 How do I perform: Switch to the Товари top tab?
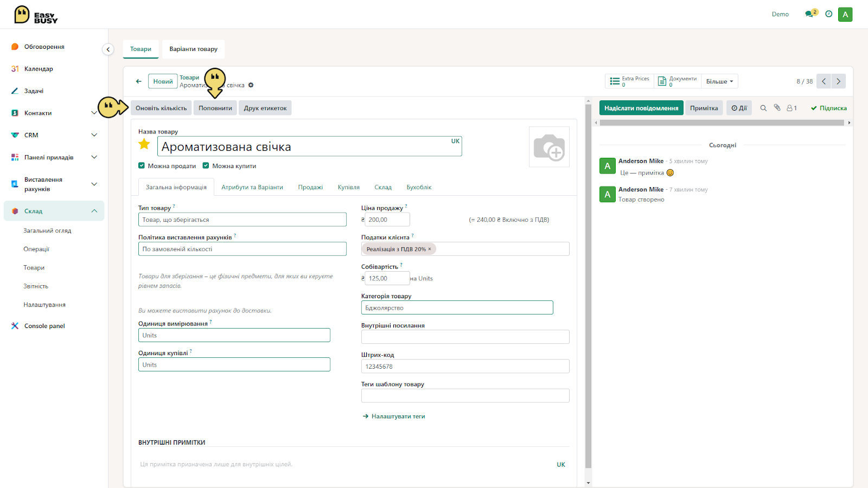[x=141, y=49]
